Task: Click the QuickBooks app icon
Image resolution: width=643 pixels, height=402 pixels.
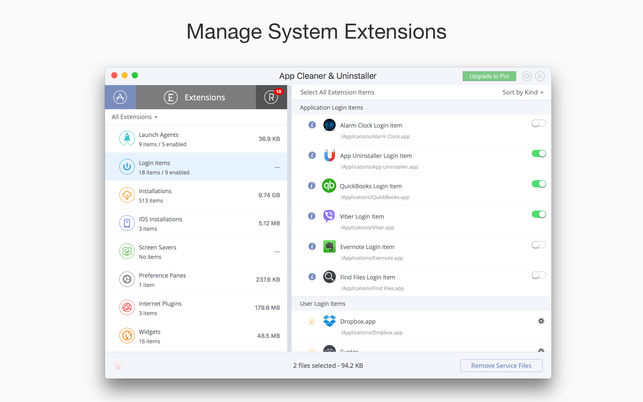Action: (329, 185)
